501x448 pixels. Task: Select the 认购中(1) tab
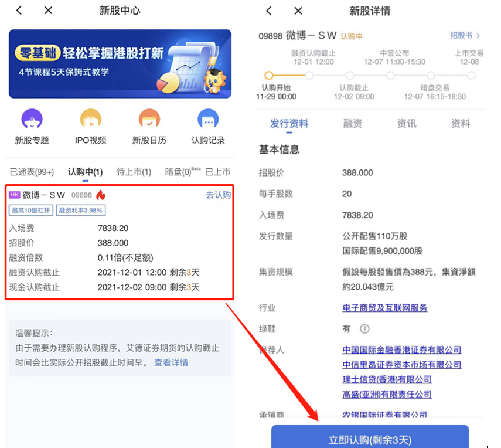pyautogui.click(x=86, y=172)
